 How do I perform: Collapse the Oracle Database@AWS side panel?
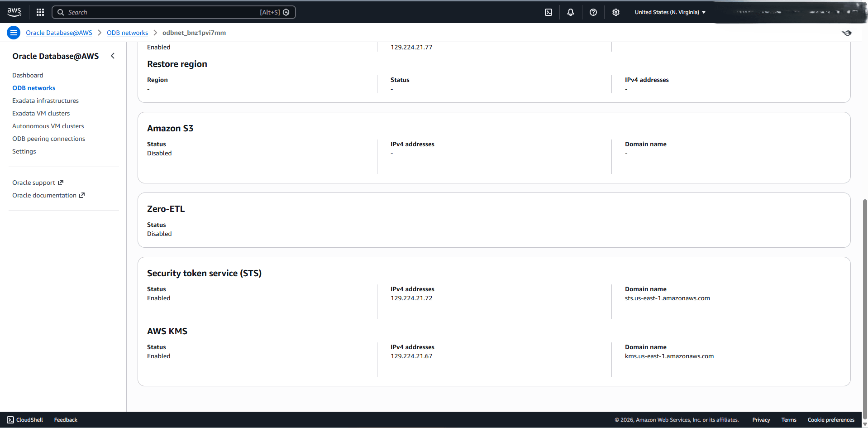[113, 55]
